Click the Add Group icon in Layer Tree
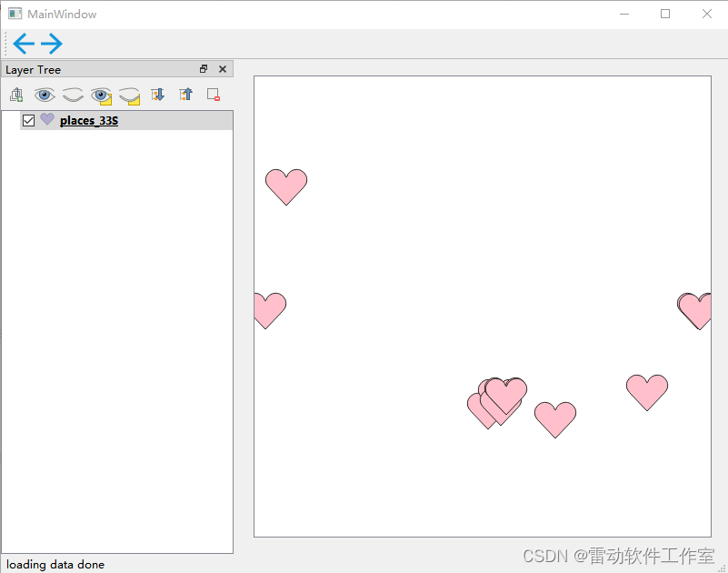 [x=16, y=95]
